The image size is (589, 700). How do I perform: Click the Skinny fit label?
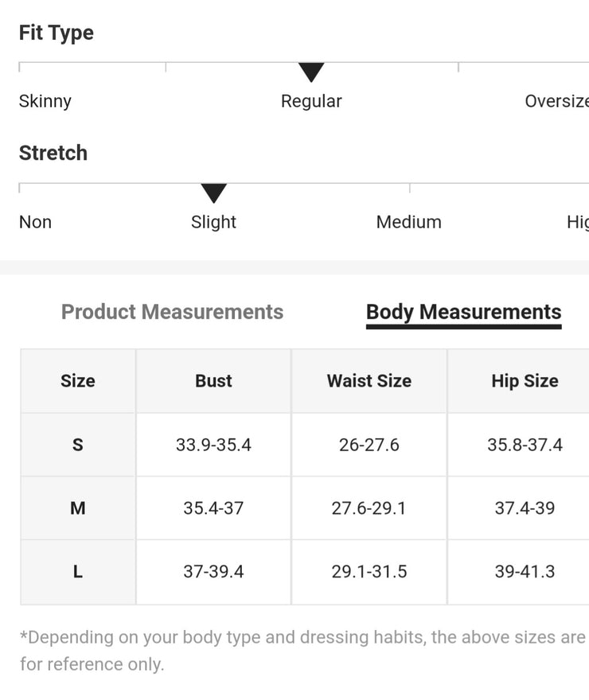click(45, 101)
